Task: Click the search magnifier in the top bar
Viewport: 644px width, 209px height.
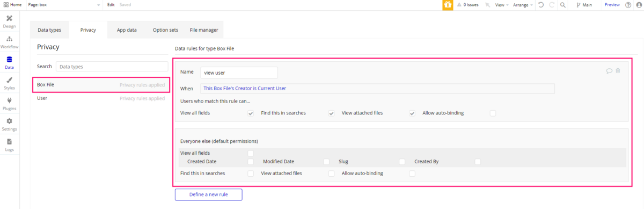Action: 563,5
